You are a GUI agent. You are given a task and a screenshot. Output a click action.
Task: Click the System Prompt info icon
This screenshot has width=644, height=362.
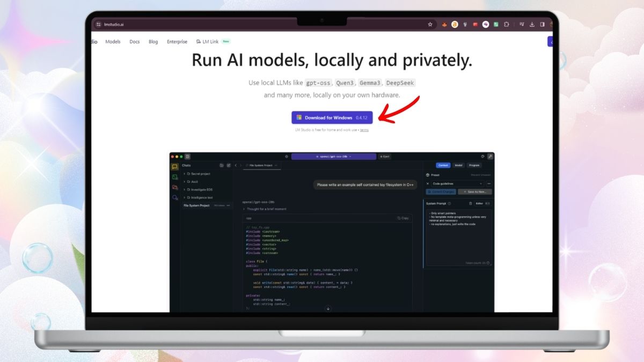[449, 203]
